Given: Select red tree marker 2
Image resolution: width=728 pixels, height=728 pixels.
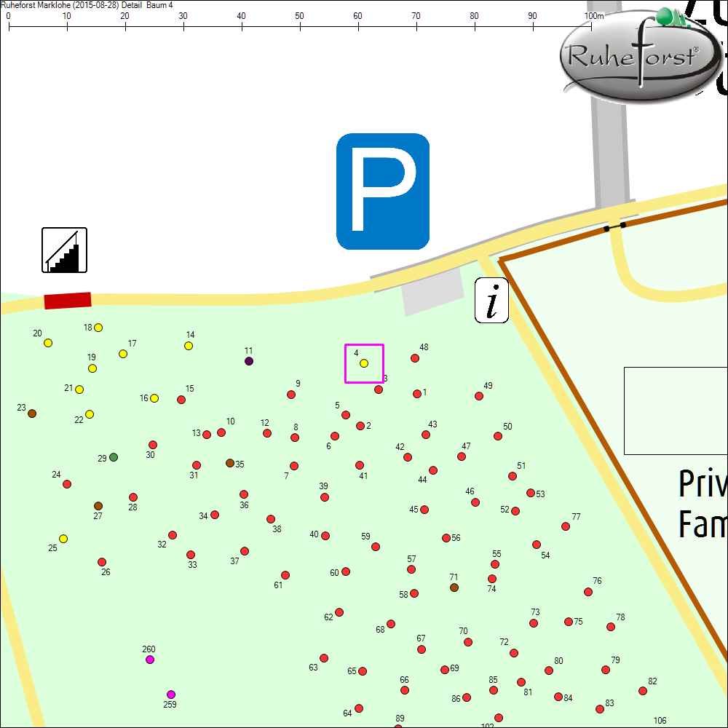Looking at the screenshot, I should coord(360,426).
